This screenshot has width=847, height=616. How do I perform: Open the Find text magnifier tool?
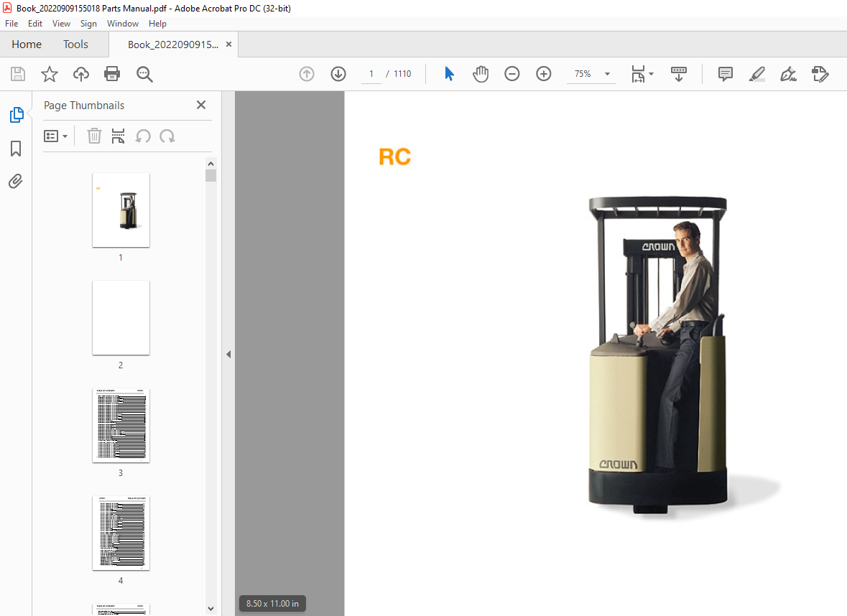tap(144, 74)
